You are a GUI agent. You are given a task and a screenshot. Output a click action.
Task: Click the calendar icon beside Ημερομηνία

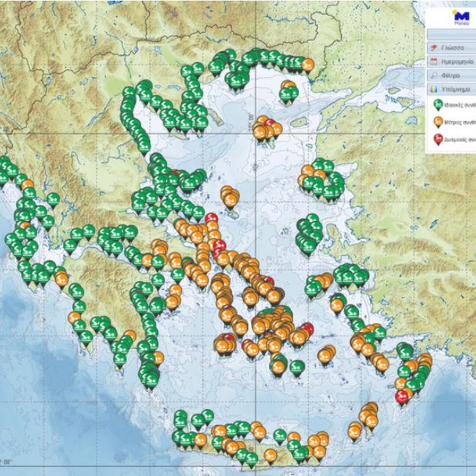point(434,62)
